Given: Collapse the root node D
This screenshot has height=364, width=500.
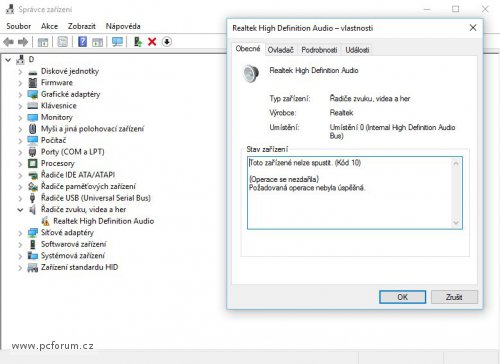Looking at the screenshot, I should click(x=8, y=60).
